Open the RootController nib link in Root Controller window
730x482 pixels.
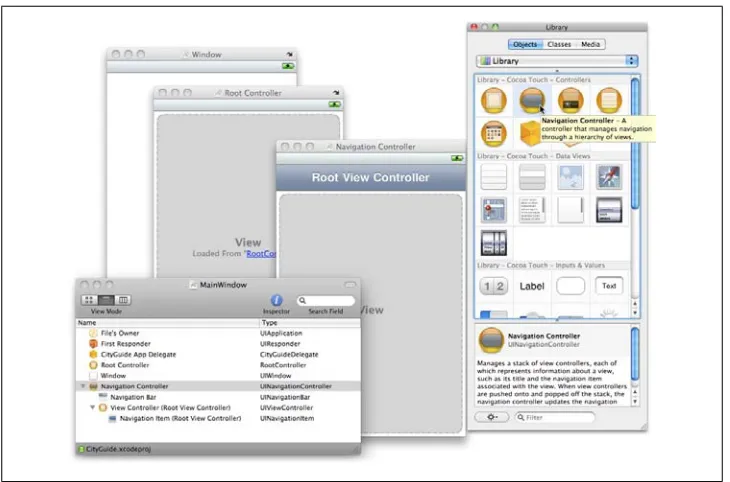[x=261, y=254]
